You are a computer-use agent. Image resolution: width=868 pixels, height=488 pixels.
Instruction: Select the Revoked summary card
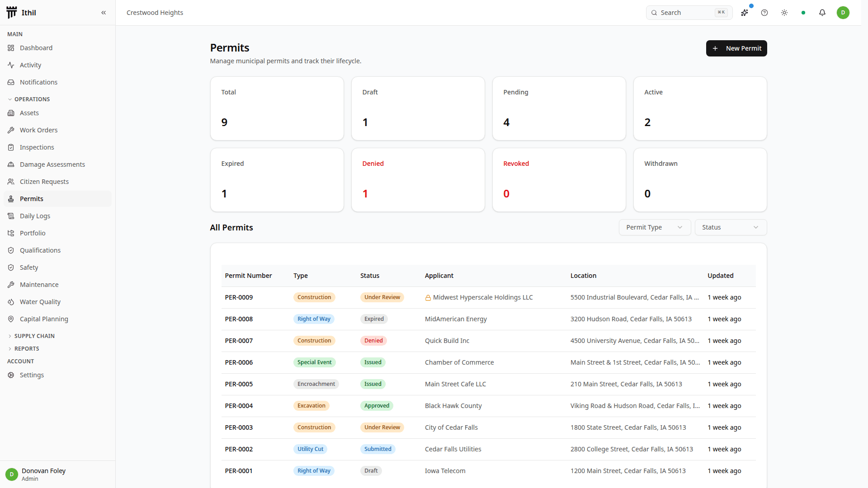(559, 180)
